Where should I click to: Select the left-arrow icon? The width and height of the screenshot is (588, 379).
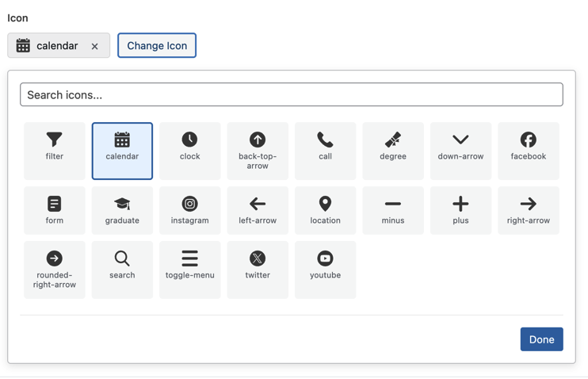[x=258, y=211]
